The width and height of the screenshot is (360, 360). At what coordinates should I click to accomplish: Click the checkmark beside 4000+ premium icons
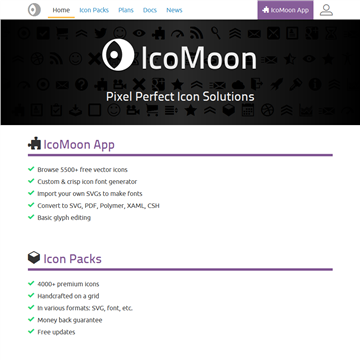pyautogui.click(x=31, y=283)
